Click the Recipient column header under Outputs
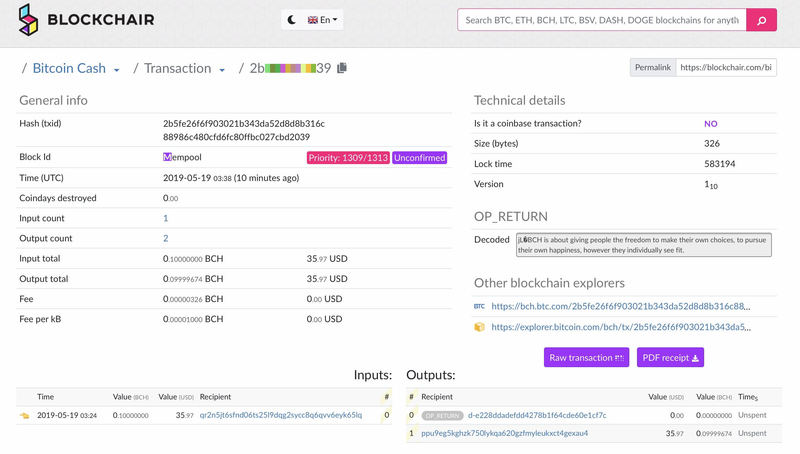 coord(437,397)
